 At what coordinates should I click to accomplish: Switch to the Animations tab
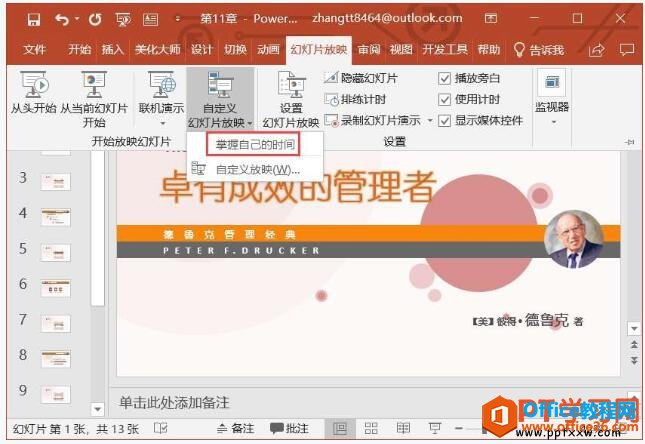click(x=268, y=50)
